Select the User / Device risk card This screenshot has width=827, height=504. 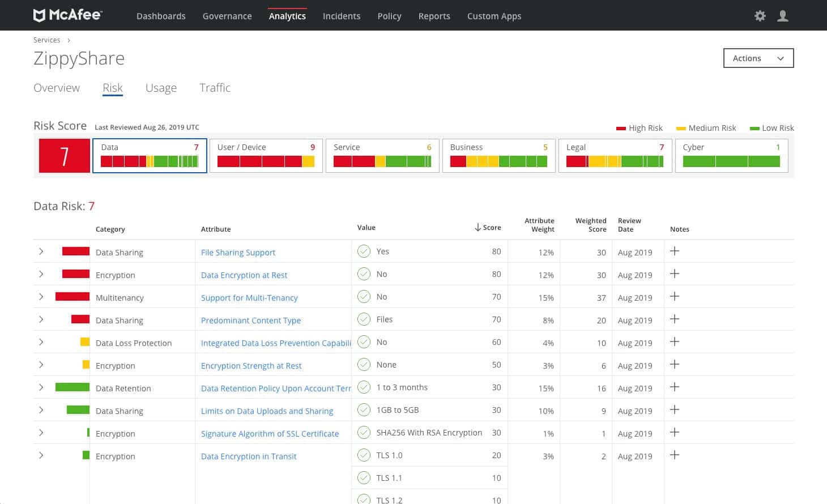[x=266, y=156]
